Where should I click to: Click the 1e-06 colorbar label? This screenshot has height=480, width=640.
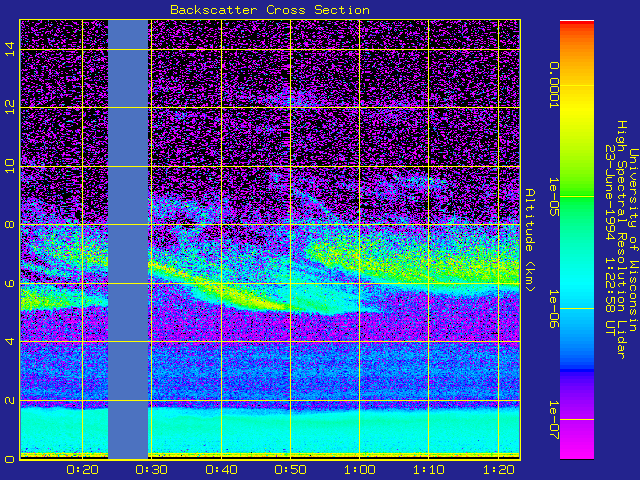(x=553, y=309)
